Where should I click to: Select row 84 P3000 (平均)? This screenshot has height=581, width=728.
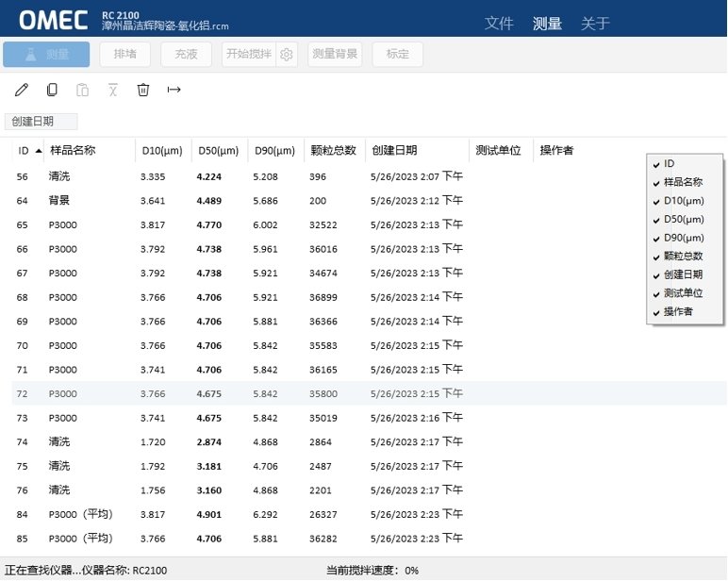coord(81,514)
